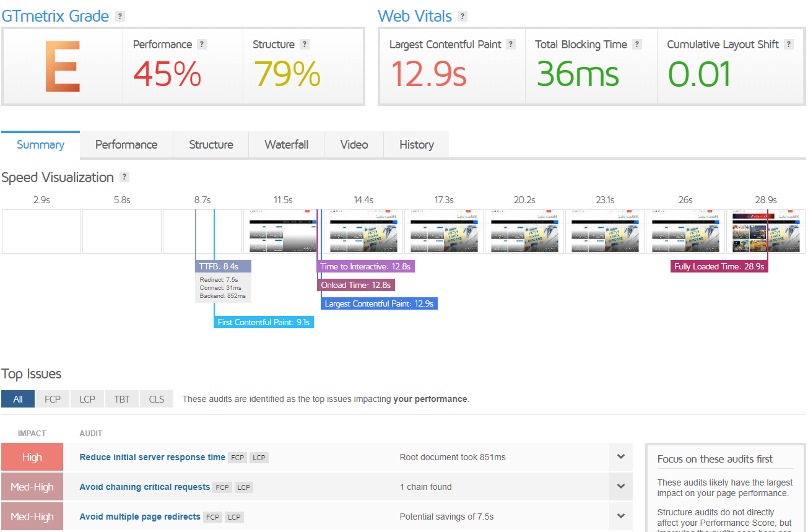The image size is (808, 532).
Task: Click the Fully Loaded Time marker
Action: [x=719, y=267]
